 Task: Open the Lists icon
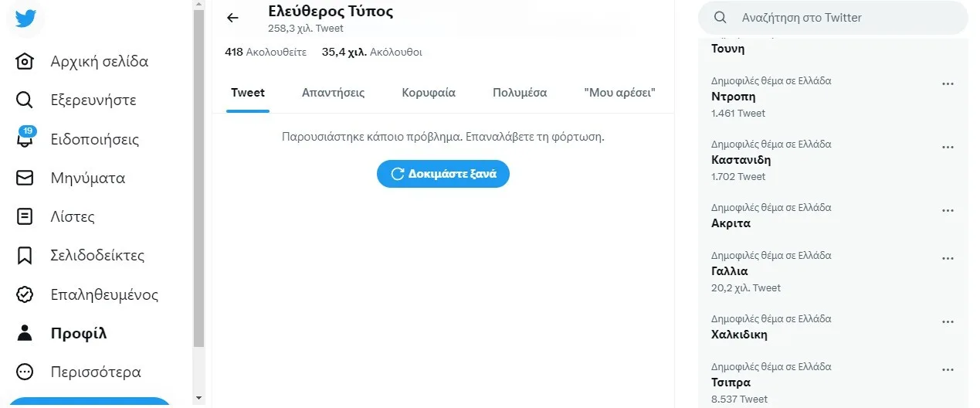pyautogui.click(x=25, y=216)
